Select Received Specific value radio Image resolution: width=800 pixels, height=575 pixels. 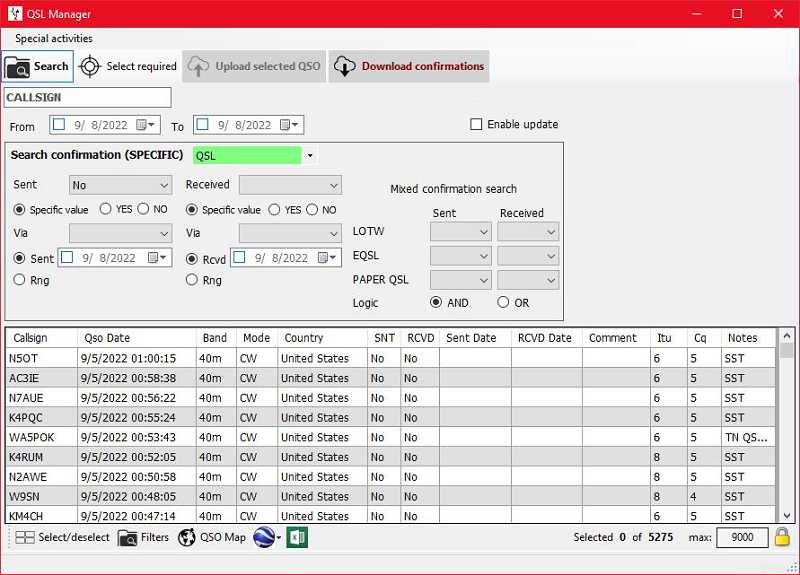point(192,209)
